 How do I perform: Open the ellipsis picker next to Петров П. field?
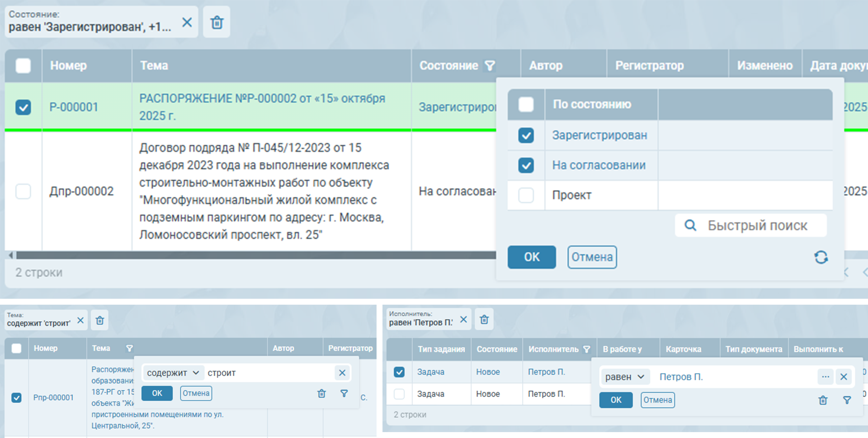pos(825,377)
